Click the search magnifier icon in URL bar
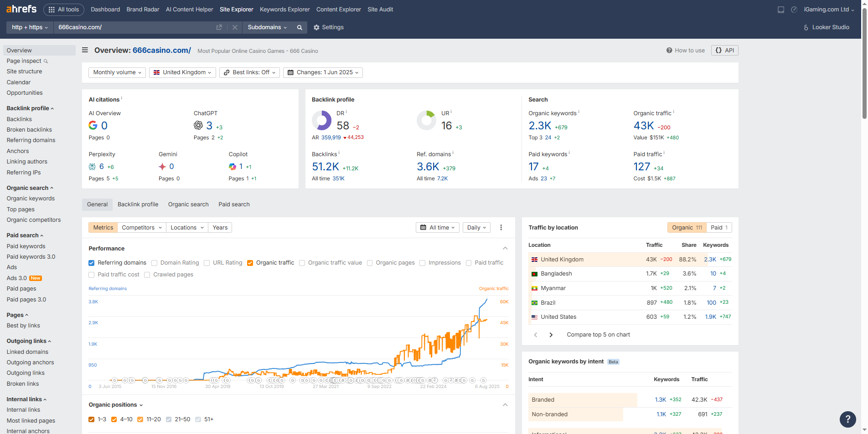 tap(300, 27)
